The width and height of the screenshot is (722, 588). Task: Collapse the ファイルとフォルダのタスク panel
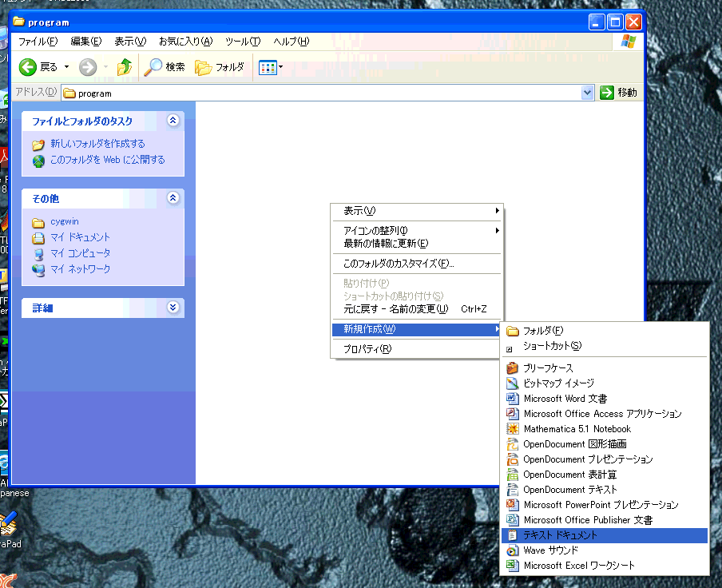point(173,121)
